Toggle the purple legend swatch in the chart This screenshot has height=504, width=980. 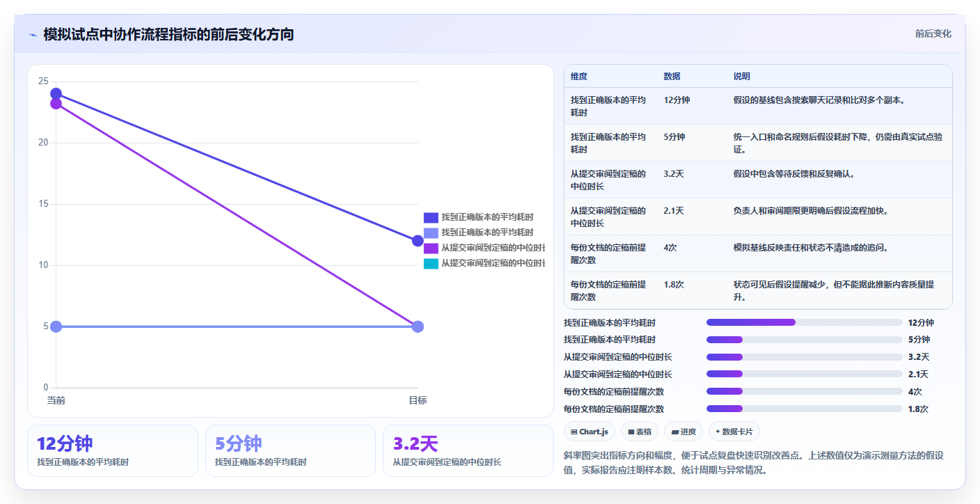click(x=431, y=248)
